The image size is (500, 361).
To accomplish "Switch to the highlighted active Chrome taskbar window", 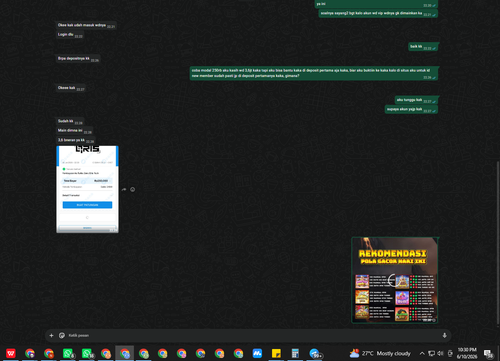I will [x=125, y=353].
